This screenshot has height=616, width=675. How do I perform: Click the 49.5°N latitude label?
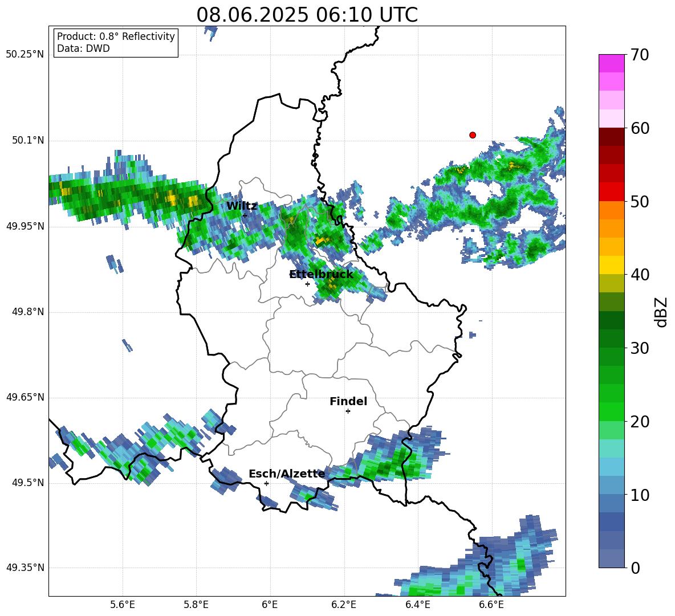point(27,483)
